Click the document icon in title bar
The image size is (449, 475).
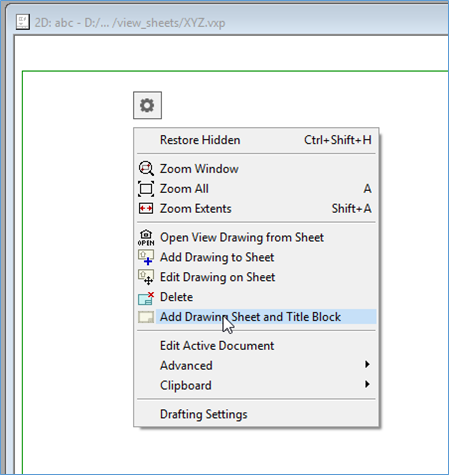(23, 22)
